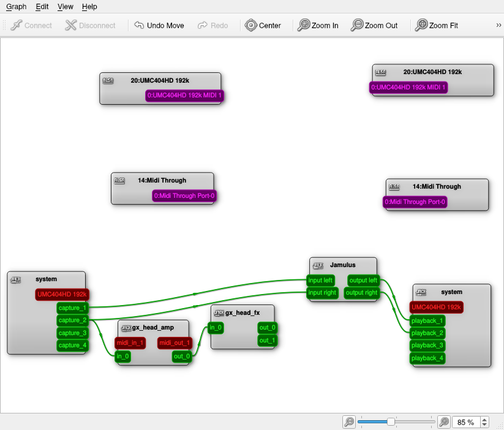This screenshot has width=504, height=430.
Task: Click the zoom-out magnifier icon in status bar
Action: [x=348, y=422]
